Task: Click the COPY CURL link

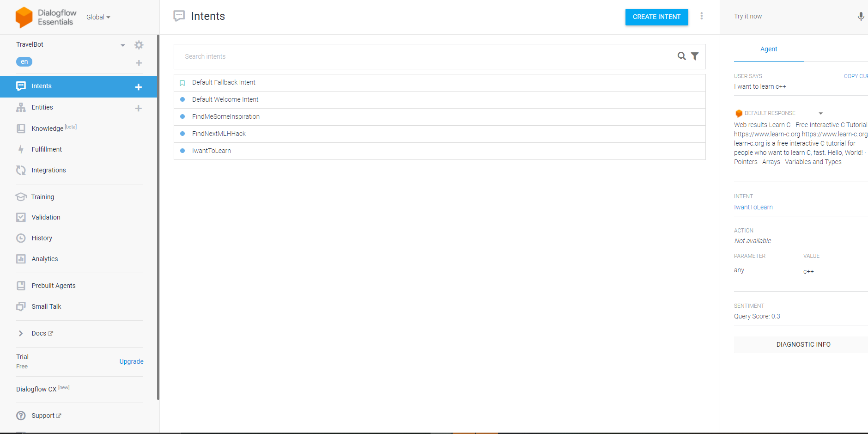Action: click(856, 76)
